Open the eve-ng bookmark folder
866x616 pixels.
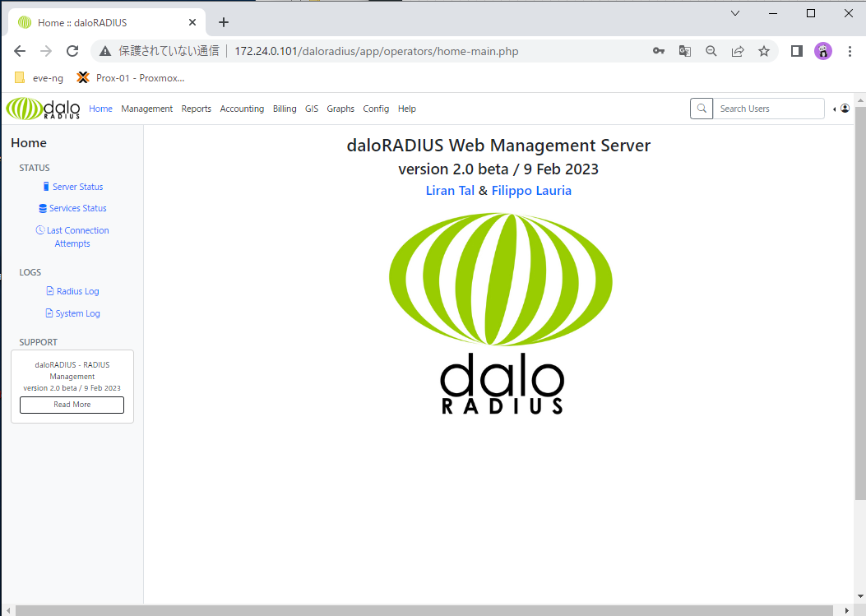point(39,78)
